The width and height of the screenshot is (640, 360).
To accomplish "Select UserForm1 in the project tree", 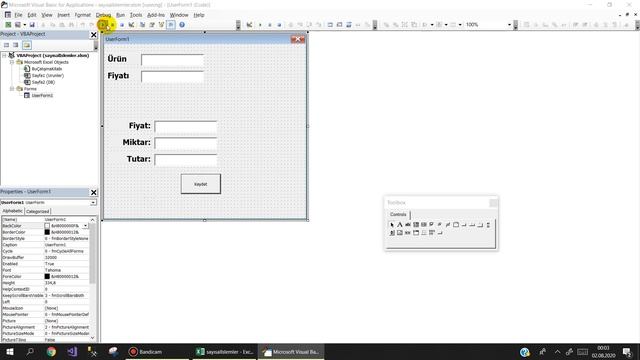I will 42,96.
